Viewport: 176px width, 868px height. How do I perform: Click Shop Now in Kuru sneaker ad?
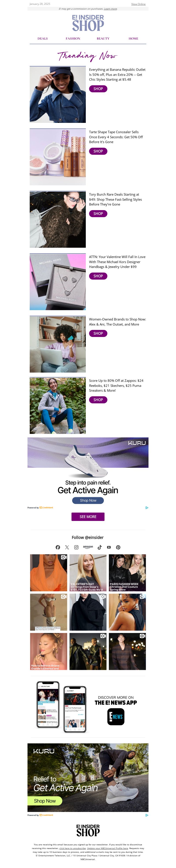coord(88,500)
